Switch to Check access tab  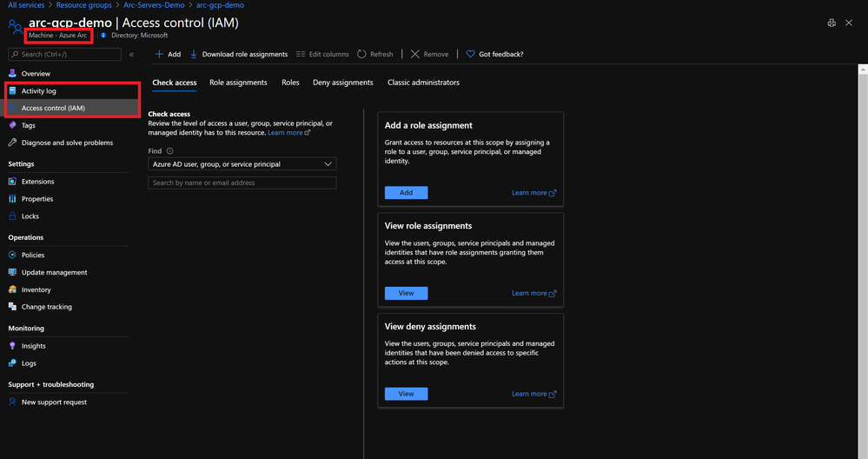[175, 83]
